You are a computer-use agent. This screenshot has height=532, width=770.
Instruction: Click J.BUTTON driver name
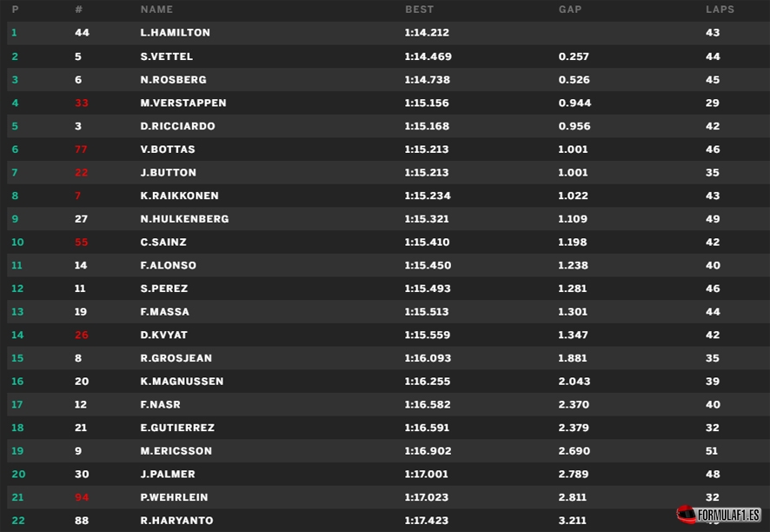click(x=169, y=172)
